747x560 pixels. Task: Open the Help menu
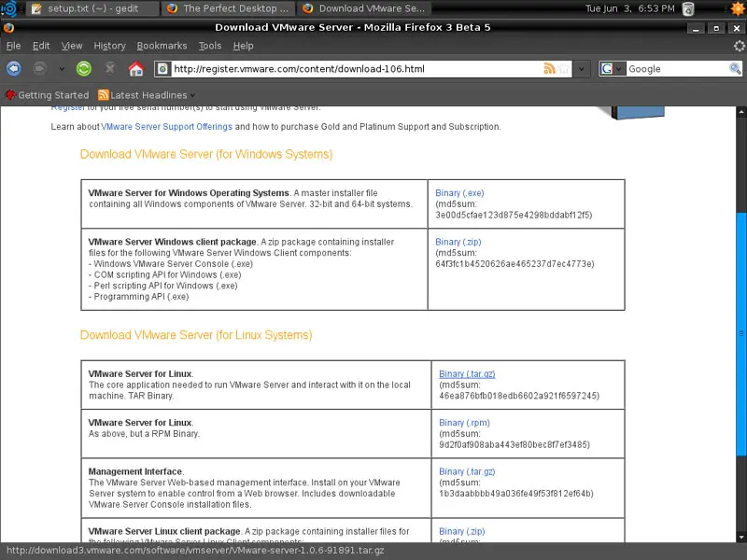click(x=243, y=46)
